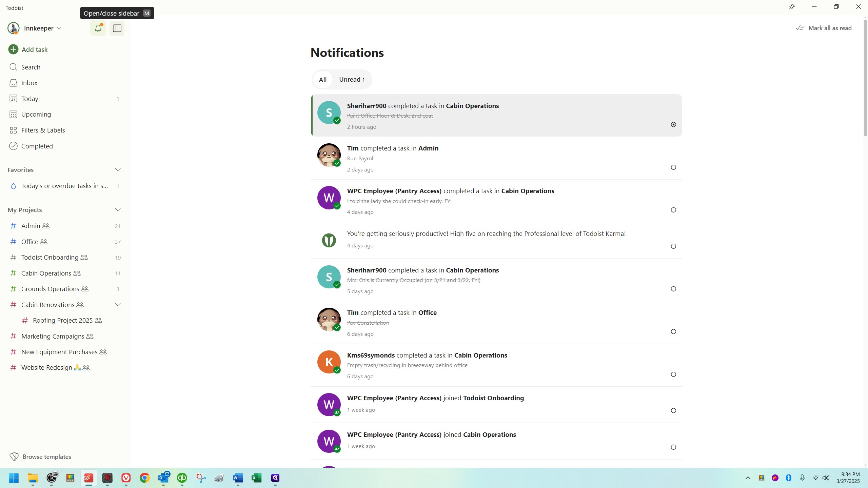The height and width of the screenshot is (488, 868).
Task: Toggle read circle on Todoist Karma notification
Action: (x=673, y=246)
